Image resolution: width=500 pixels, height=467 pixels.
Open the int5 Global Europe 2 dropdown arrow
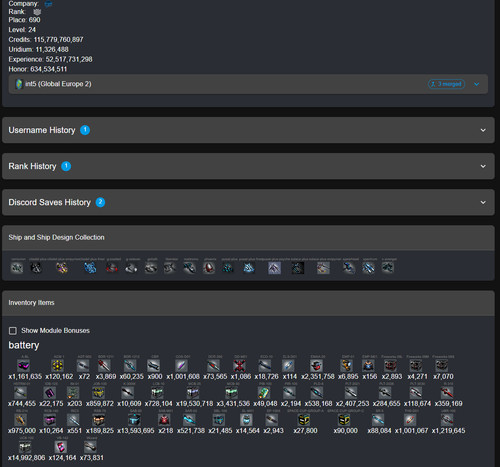click(x=477, y=84)
